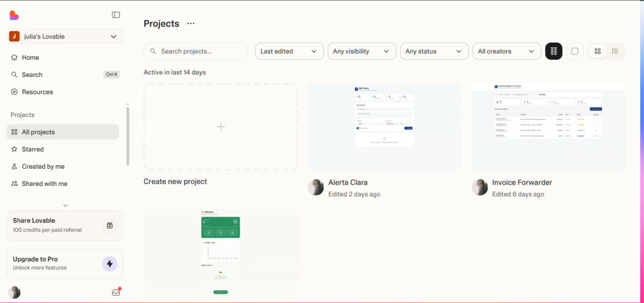Open the Last edited sort dropdown
Image resolution: width=644 pixels, height=303 pixels.
[x=289, y=51]
